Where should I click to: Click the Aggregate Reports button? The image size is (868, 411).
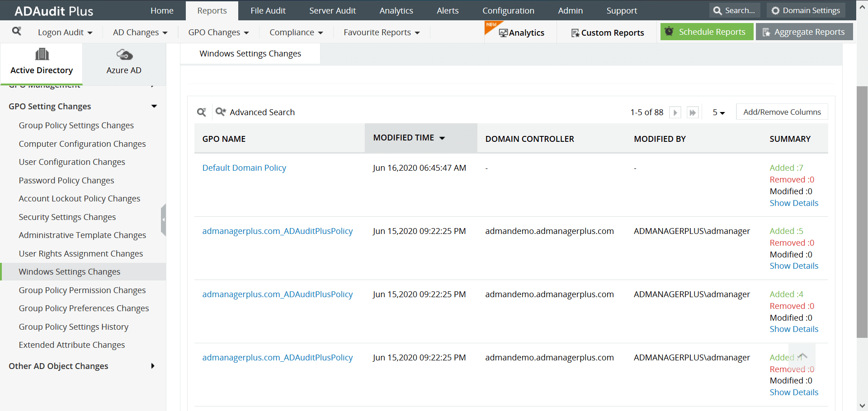tap(804, 32)
